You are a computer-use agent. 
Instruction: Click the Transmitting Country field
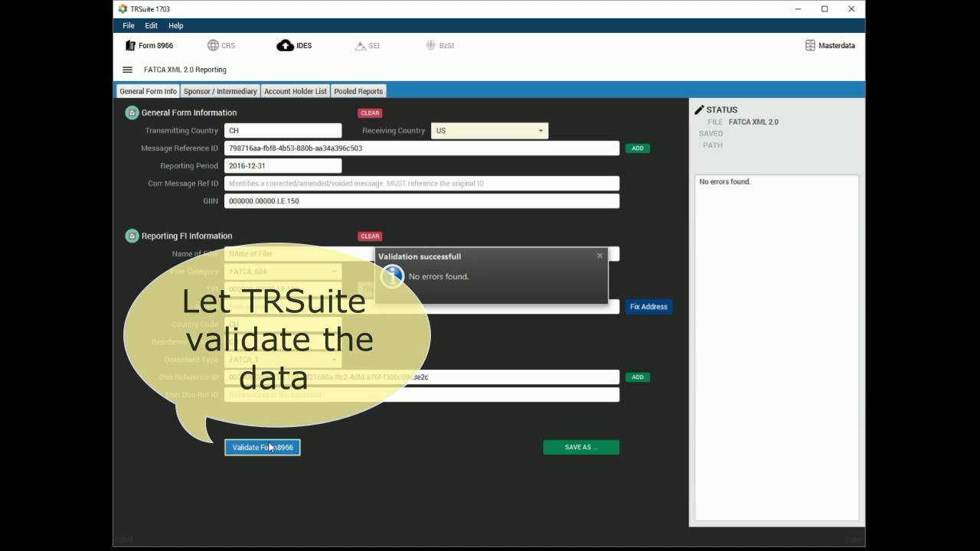point(283,131)
